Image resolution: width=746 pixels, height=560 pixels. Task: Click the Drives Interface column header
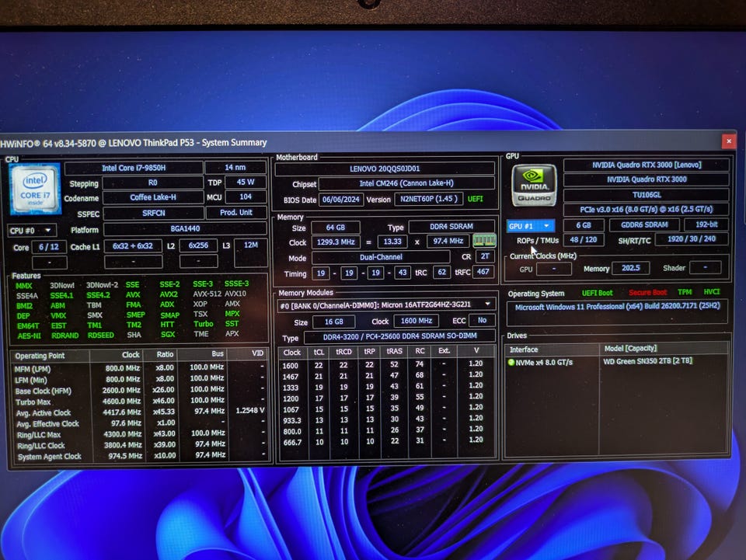(x=552, y=350)
